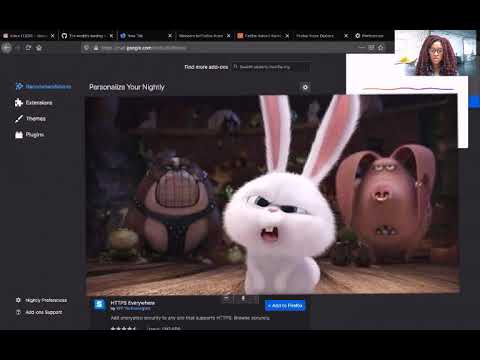Open Add-ons Support link
Viewport: 480px width, 360px height.
point(39,312)
